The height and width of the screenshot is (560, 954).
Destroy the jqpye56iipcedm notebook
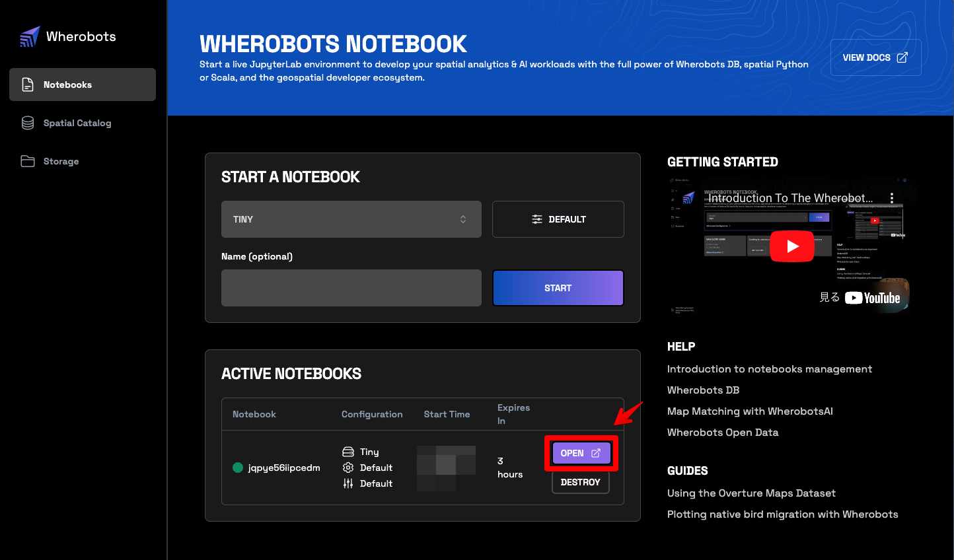pyautogui.click(x=581, y=482)
